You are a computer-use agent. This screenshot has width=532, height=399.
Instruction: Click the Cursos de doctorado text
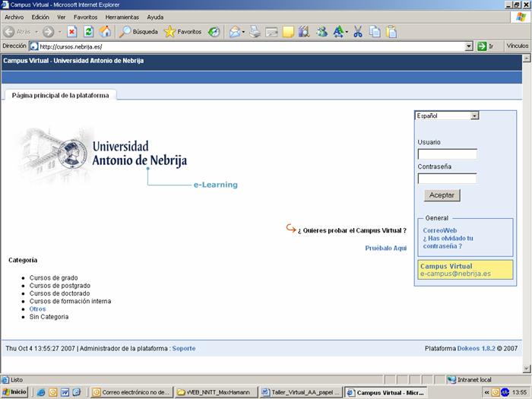point(60,293)
